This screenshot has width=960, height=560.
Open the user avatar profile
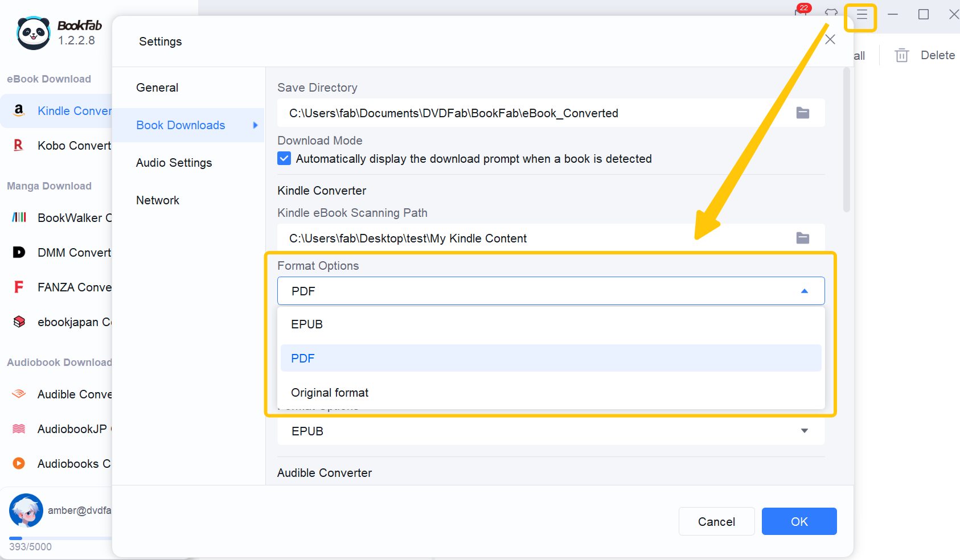(x=26, y=510)
